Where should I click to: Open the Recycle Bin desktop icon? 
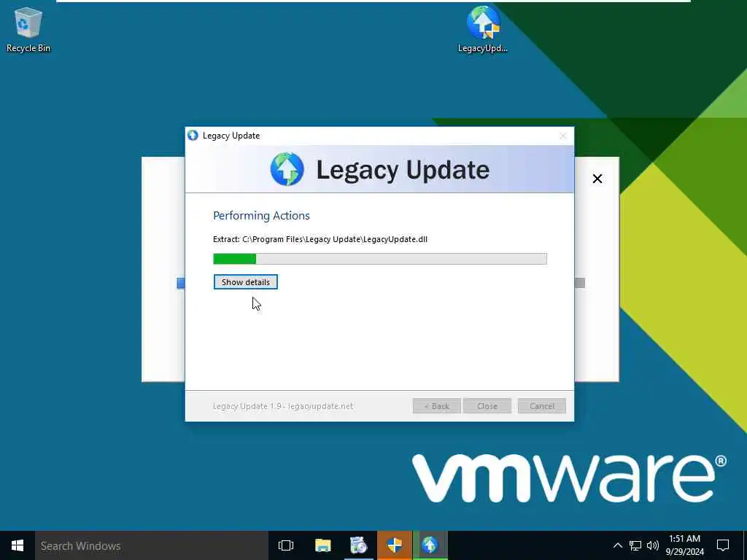point(28,29)
